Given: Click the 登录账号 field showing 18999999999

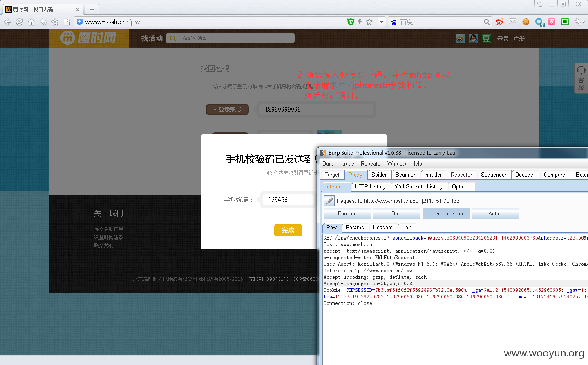Looking at the screenshot, I should [316, 110].
